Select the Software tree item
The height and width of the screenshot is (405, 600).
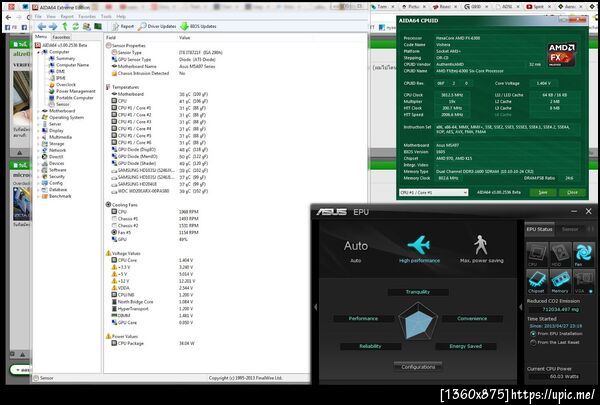pyautogui.click(x=57, y=170)
